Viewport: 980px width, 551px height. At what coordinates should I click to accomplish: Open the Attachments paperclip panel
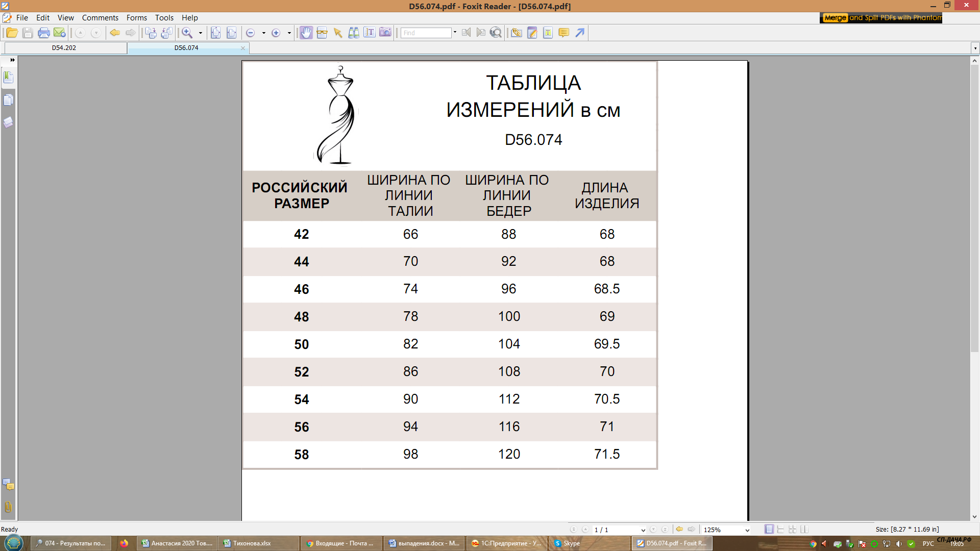click(8, 507)
